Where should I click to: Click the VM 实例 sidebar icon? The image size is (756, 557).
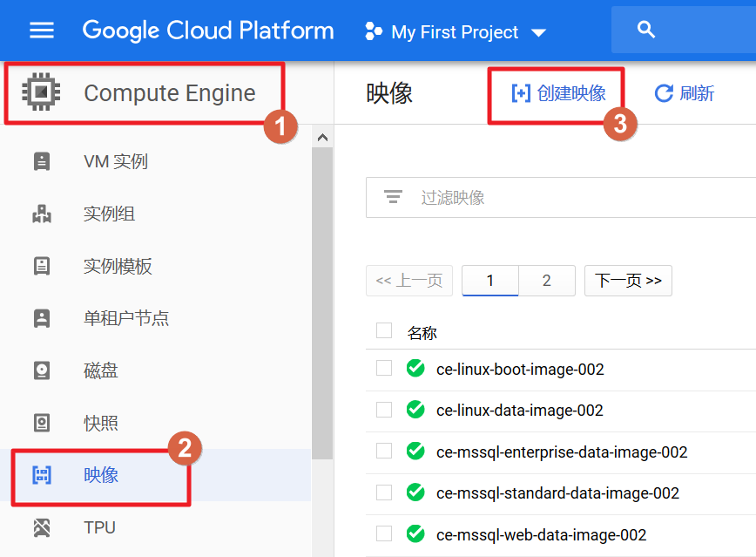[42, 161]
